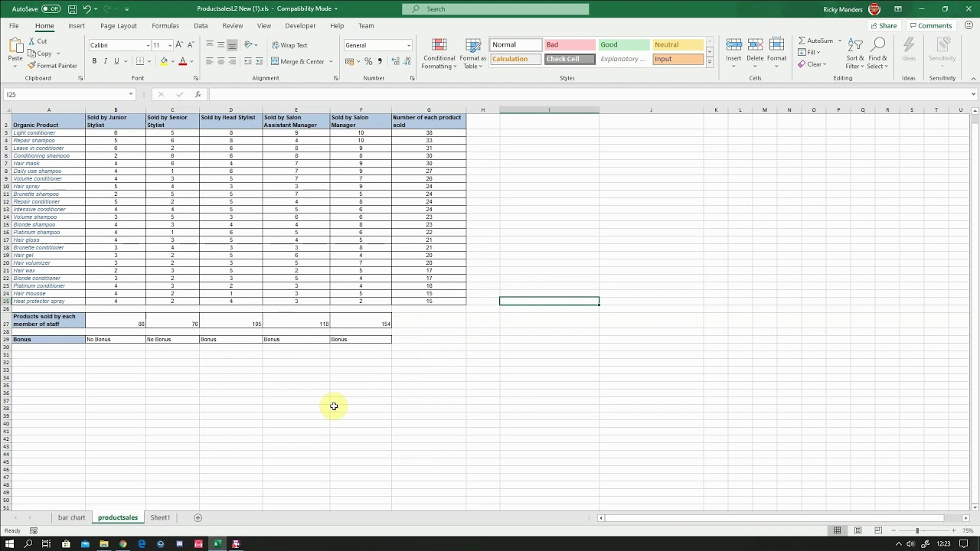Activate the Format Painter brush
The image size is (980, 551).
click(53, 66)
